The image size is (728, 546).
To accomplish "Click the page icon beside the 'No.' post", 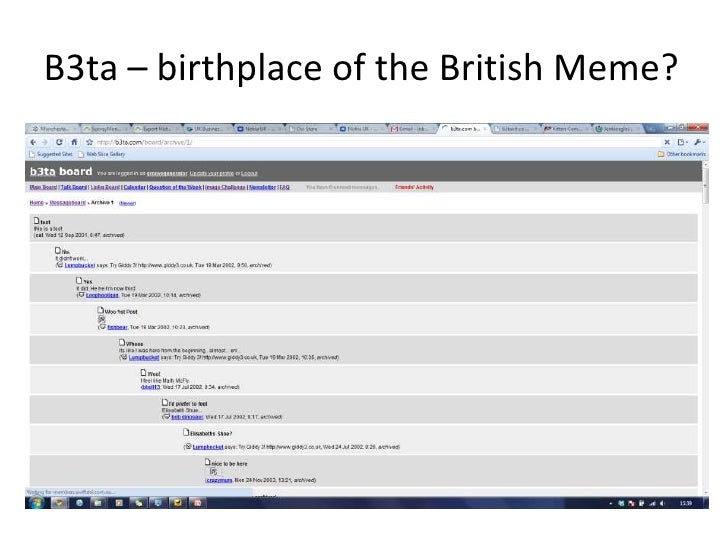I will [58, 250].
